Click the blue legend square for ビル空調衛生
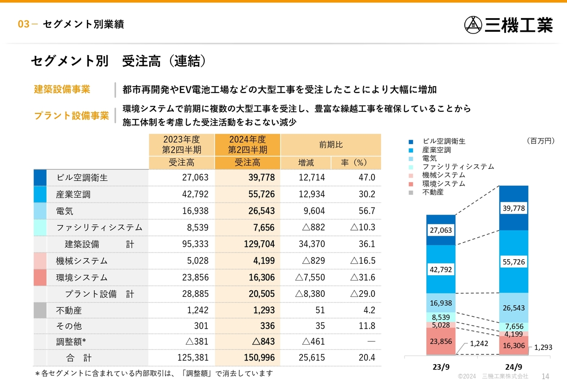 click(x=411, y=142)
